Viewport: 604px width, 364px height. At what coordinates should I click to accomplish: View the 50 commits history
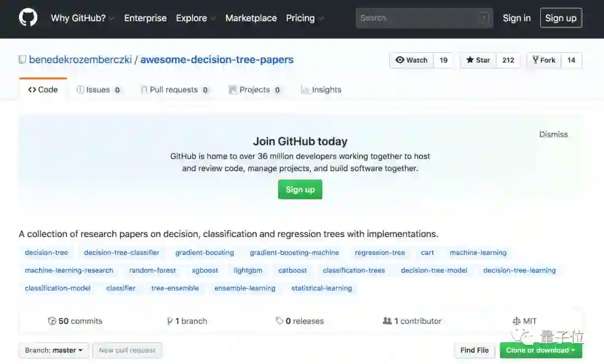(75, 321)
